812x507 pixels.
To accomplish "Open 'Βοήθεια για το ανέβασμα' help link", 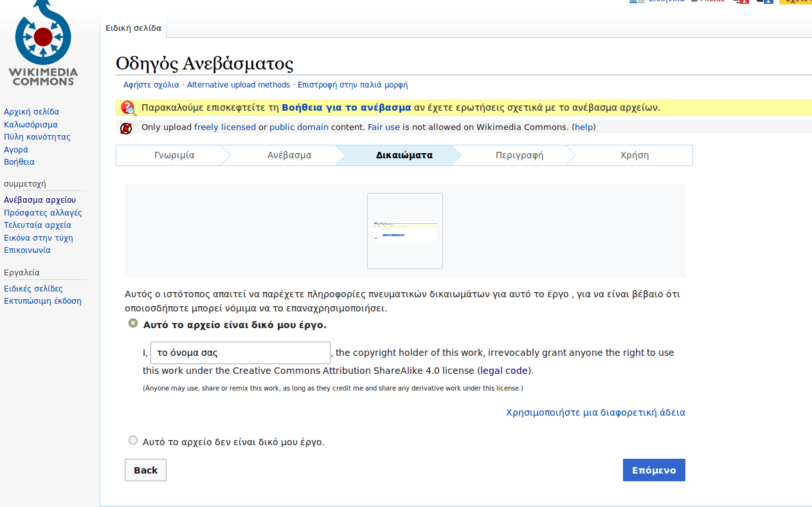I will pyautogui.click(x=346, y=107).
